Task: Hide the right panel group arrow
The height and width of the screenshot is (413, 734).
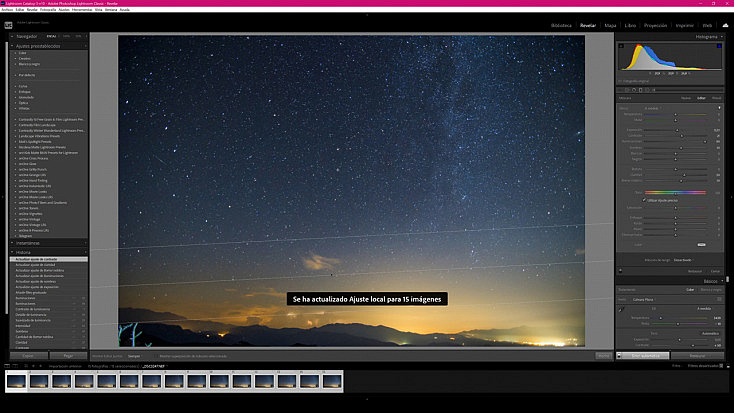Action: (731, 197)
